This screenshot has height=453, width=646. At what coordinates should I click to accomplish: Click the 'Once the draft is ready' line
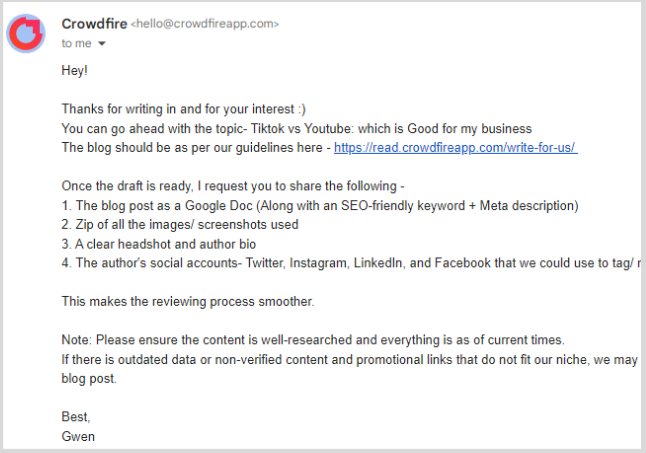[x=233, y=186]
